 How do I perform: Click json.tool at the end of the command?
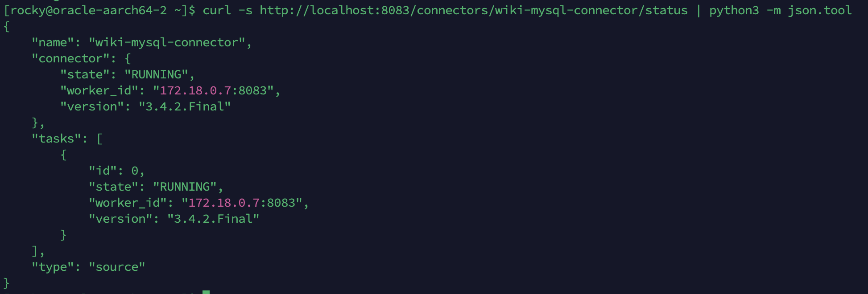(819, 10)
